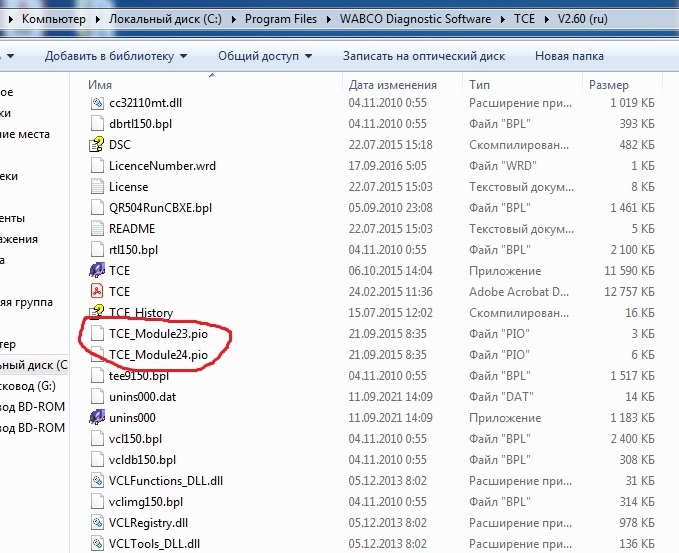Select the 'tee9150.bpl' file name
The image size is (679, 553).
click(x=139, y=376)
